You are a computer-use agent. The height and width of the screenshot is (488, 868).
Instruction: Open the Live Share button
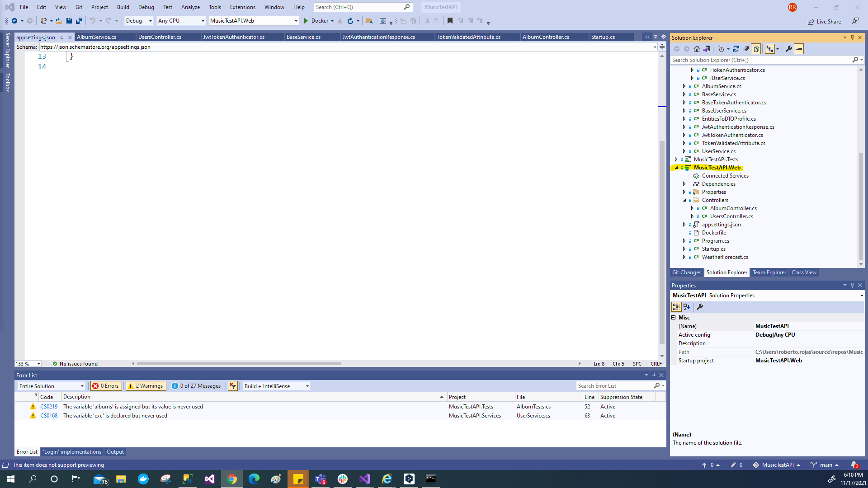[825, 22]
